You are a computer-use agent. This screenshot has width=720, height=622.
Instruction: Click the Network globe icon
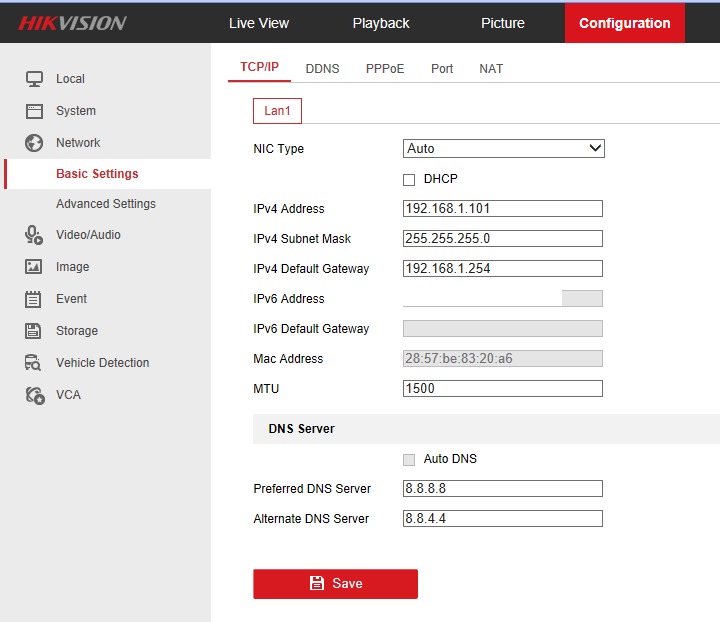(34, 143)
